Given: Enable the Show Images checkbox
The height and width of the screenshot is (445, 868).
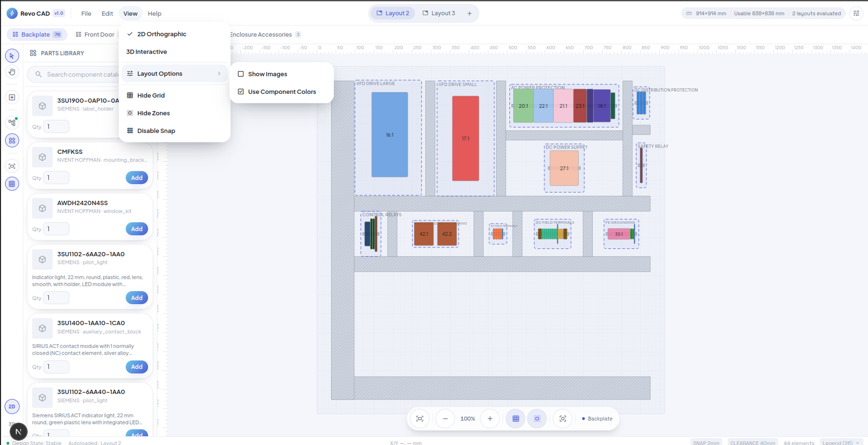Looking at the screenshot, I should (241, 74).
